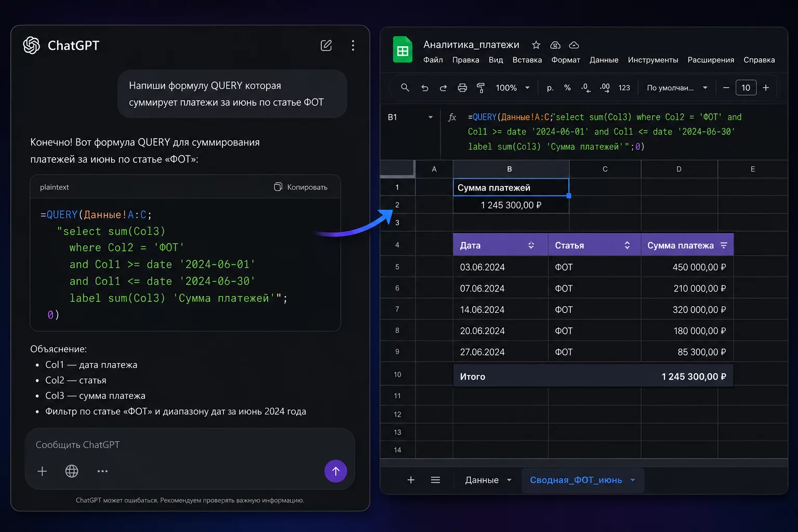Switch to the Данные sheet tab

coord(482,480)
